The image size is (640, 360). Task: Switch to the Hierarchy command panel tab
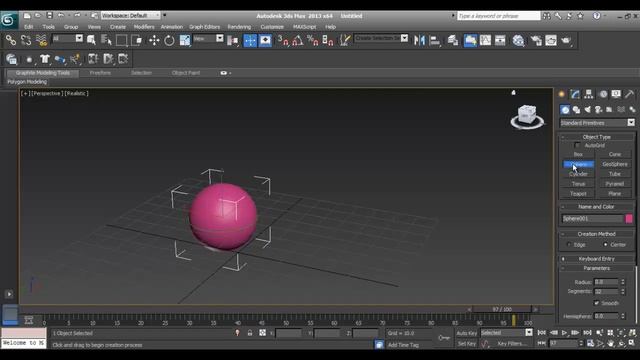pos(589,94)
